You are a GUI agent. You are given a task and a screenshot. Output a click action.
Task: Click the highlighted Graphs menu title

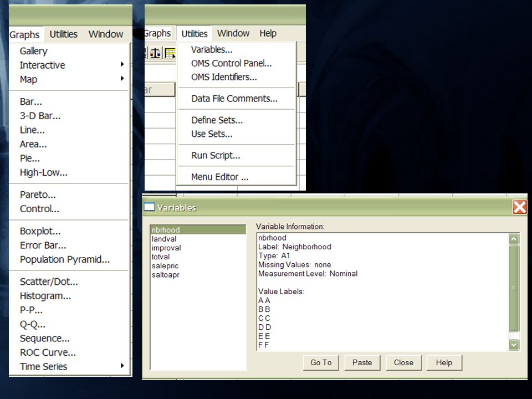tap(24, 34)
